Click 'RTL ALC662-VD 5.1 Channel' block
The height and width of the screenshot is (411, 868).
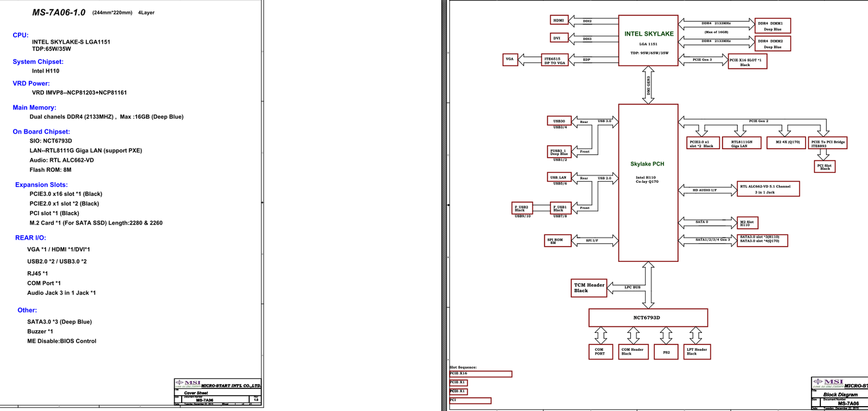[x=768, y=189]
